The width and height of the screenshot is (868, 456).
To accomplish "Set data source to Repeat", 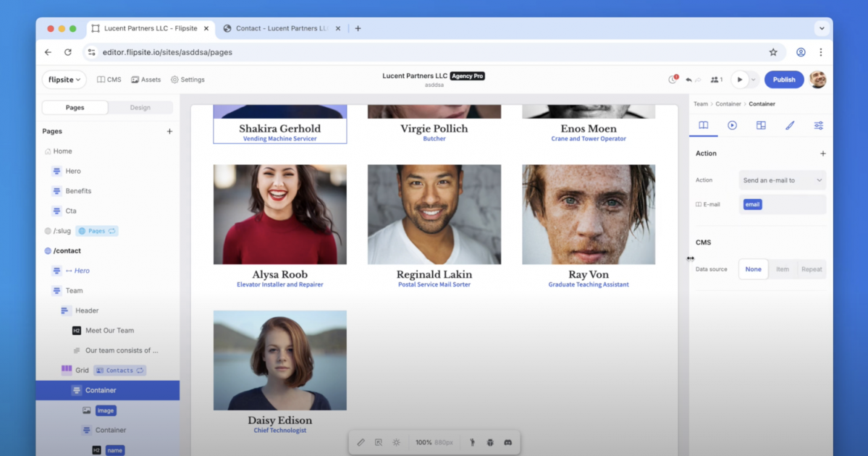I will [812, 269].
